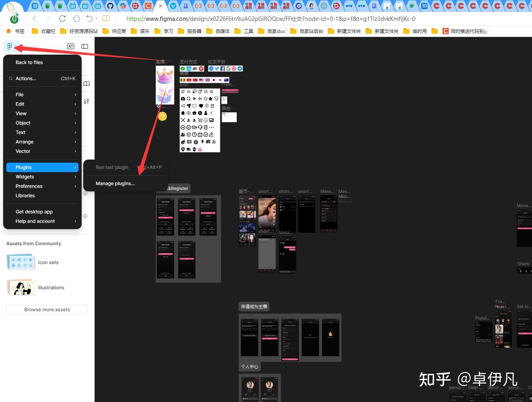The height and width of the screenshot is (402, 532).
Task: Close the active Figma browser tab
Action: click(x=160, y=6)
